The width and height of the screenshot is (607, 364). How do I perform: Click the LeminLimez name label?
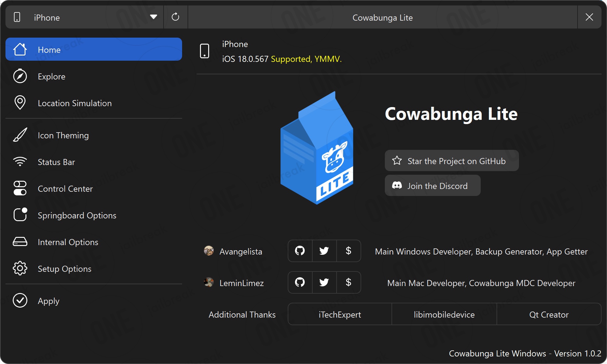(242, 283)
